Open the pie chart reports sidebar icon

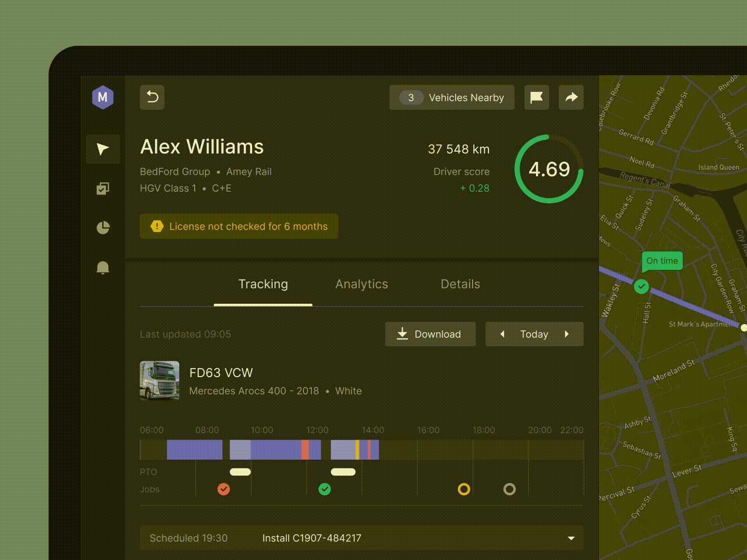point(103,227)
